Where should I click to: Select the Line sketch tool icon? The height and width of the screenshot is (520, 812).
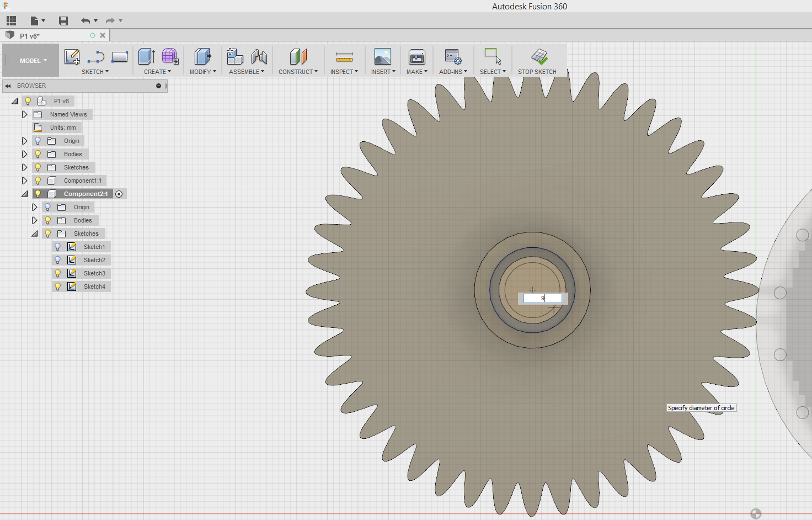[x=96, y=56]
